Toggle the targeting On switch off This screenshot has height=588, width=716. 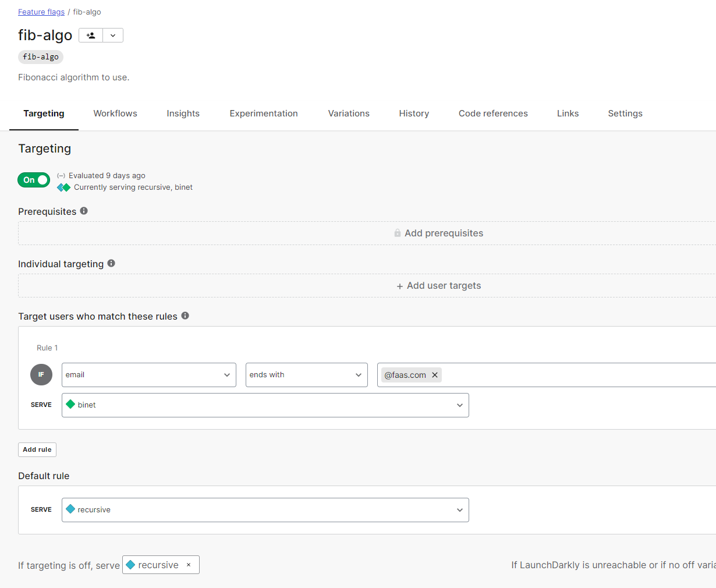point(34,180)
